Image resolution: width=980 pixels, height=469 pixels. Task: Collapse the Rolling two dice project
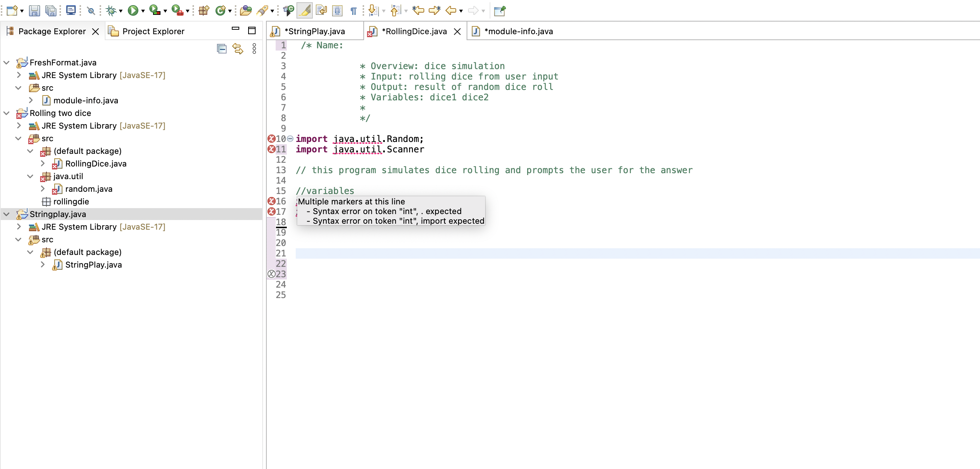[x=6, y=113]
